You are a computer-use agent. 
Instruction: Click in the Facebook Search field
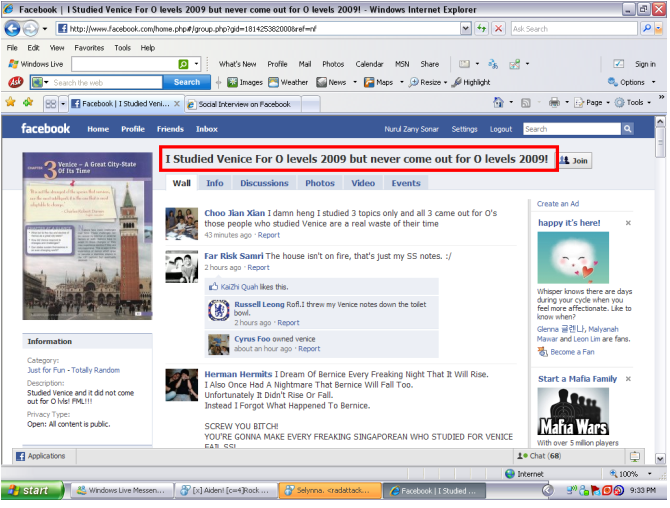pyautogui.click(x=572, y=129)
